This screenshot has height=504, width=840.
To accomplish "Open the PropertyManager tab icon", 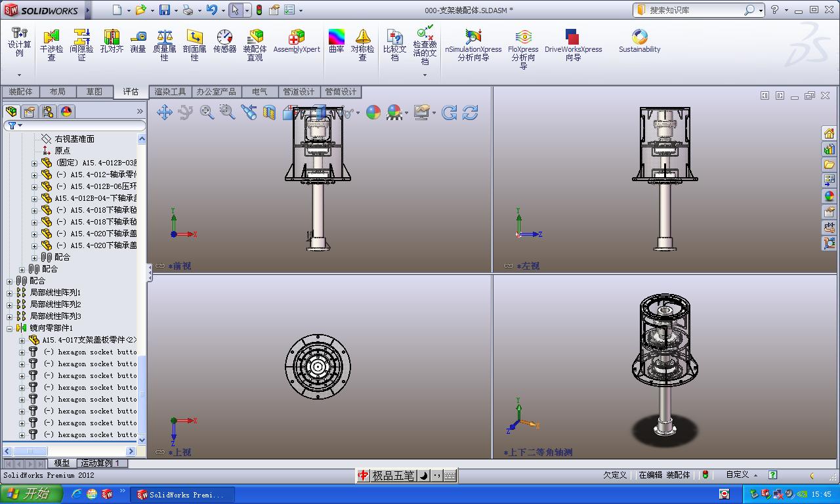I will (30, 112).
